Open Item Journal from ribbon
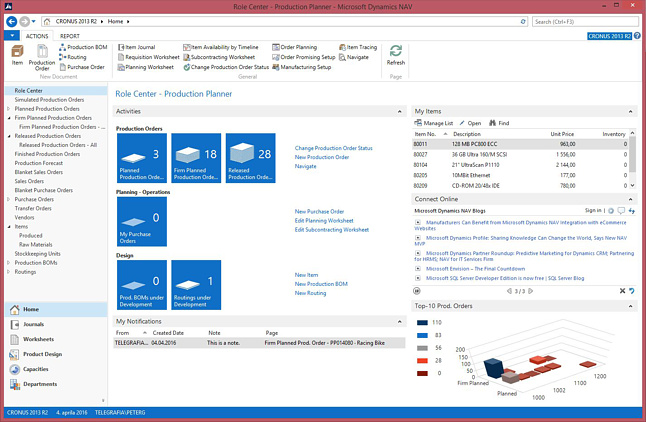The width and height of the screenshot is (646, 422). click(x=136, y=47)
